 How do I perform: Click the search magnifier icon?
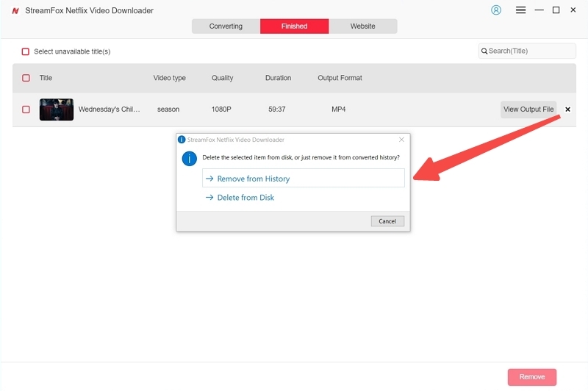pyautogui.click(x=484, y=51)
